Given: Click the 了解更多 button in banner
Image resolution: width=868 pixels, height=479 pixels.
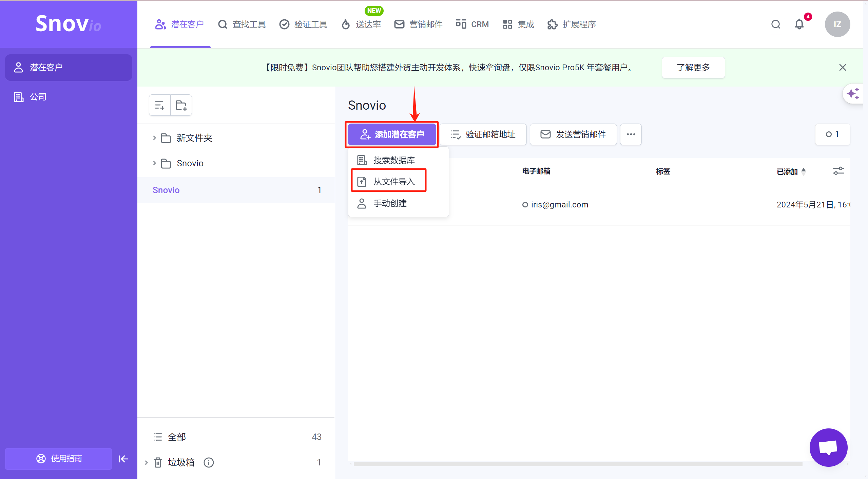Looking at the screenshot, I should pos(693,68).
